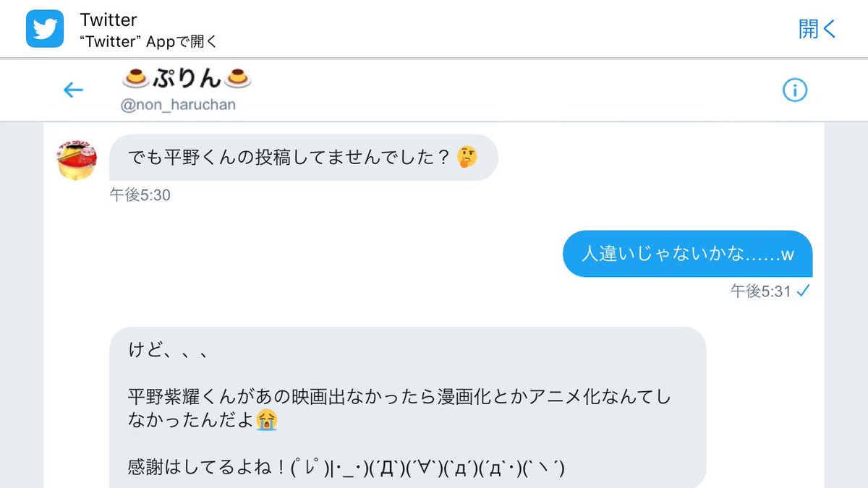Tap the long 平野紫耀くん message bubble
Viewport: 868px width, 488px height.
coord(405,405)
